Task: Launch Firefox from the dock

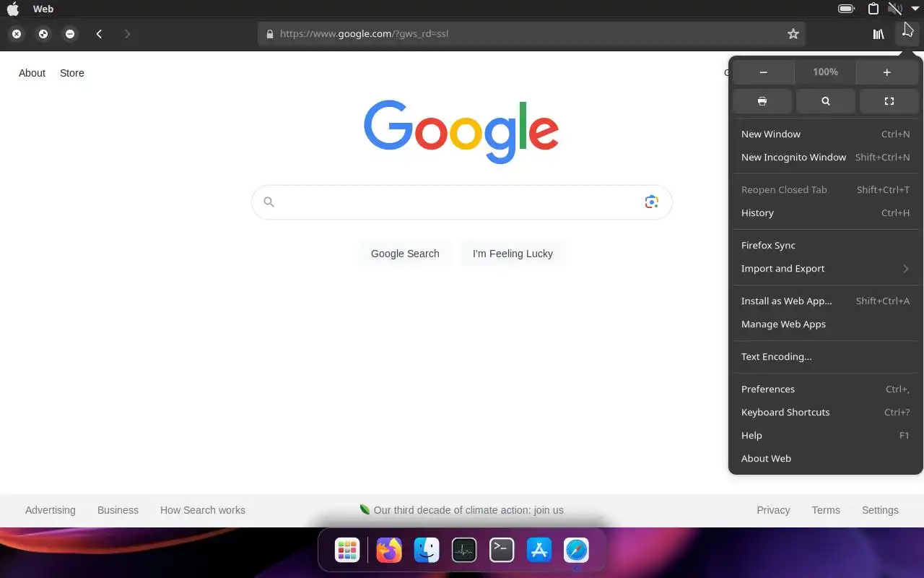Action: tap(388, 551)
